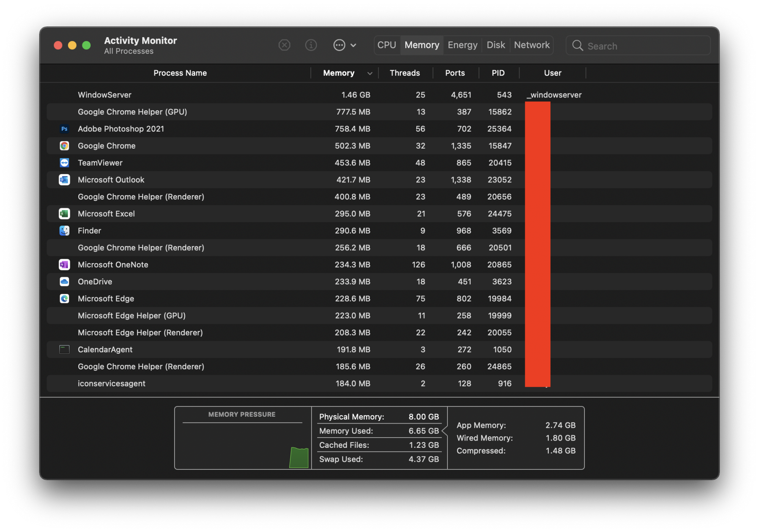Screen dimensions: 759x532
Task: Select Microsoft Outlook process name
Action: coord(111,180)
